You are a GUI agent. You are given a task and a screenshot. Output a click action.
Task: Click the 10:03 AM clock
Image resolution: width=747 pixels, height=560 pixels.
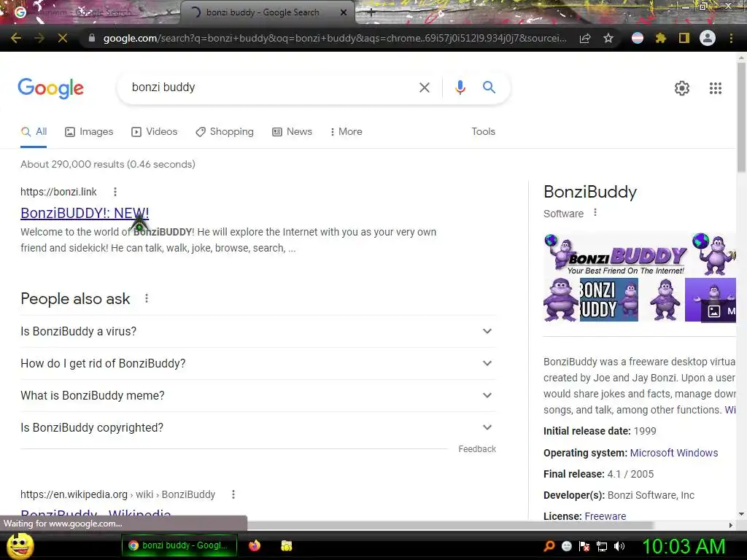coord(684,546)
